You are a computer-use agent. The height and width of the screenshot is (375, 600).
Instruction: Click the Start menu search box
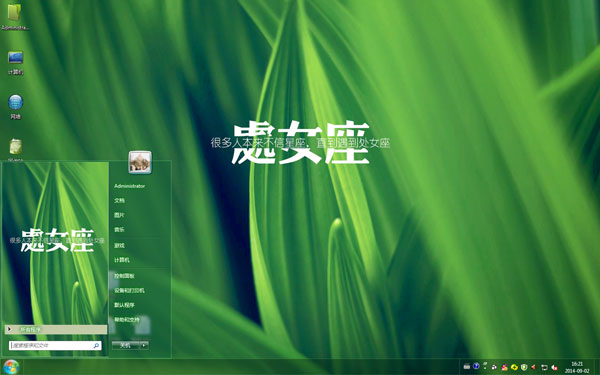point(55,346)
